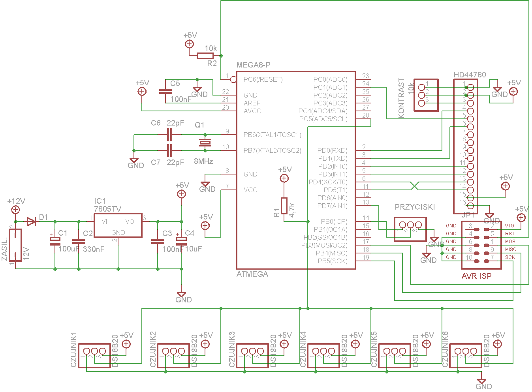532x392 pixels.
Task: Click the VCC pin label
Action: click(250, 190)
